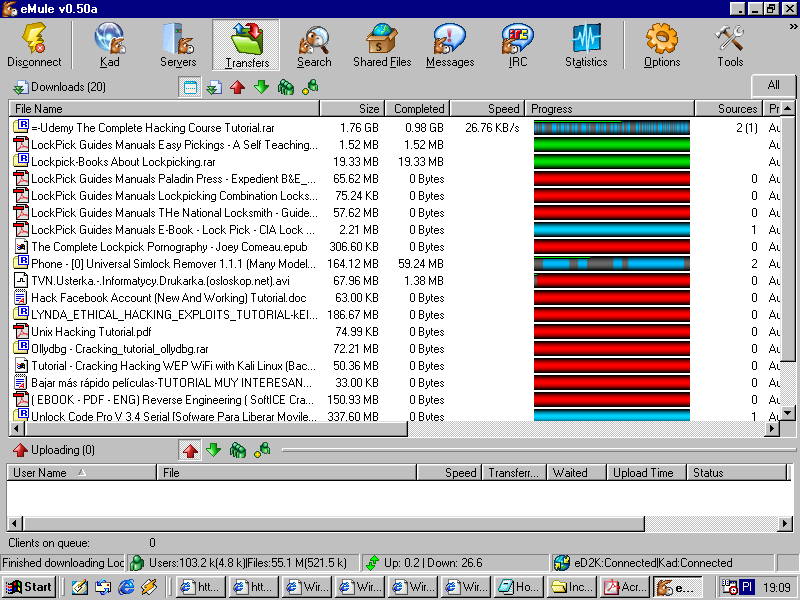Screen dimensions: 800x600
Task: Sort uploads by User Name column
Action: (x=82, y=473)
